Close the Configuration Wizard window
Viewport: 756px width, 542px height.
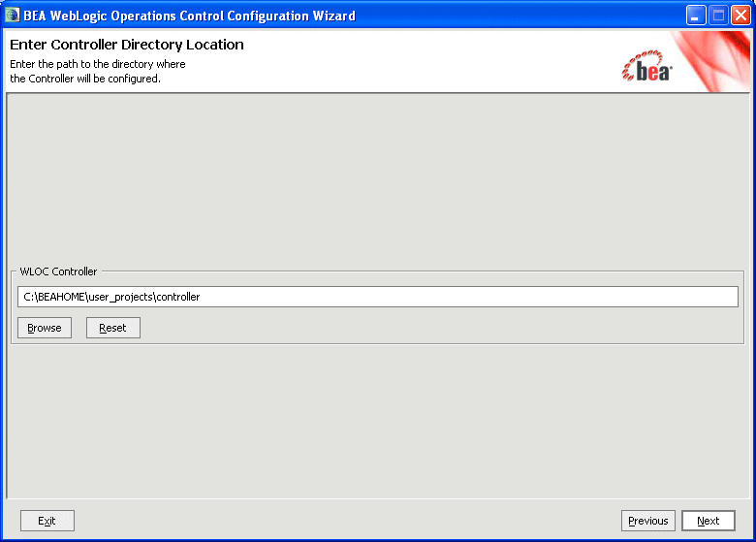coord(740,16)
